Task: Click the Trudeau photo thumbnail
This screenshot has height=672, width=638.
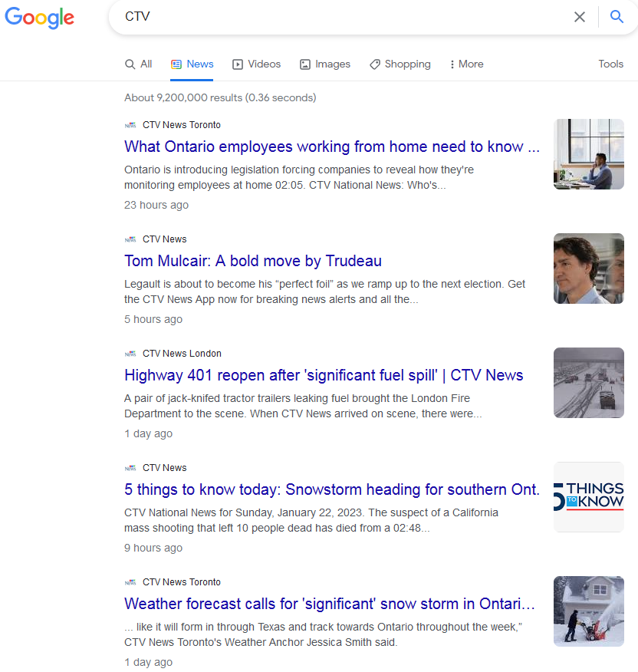Action: click(x=588, y=268)
